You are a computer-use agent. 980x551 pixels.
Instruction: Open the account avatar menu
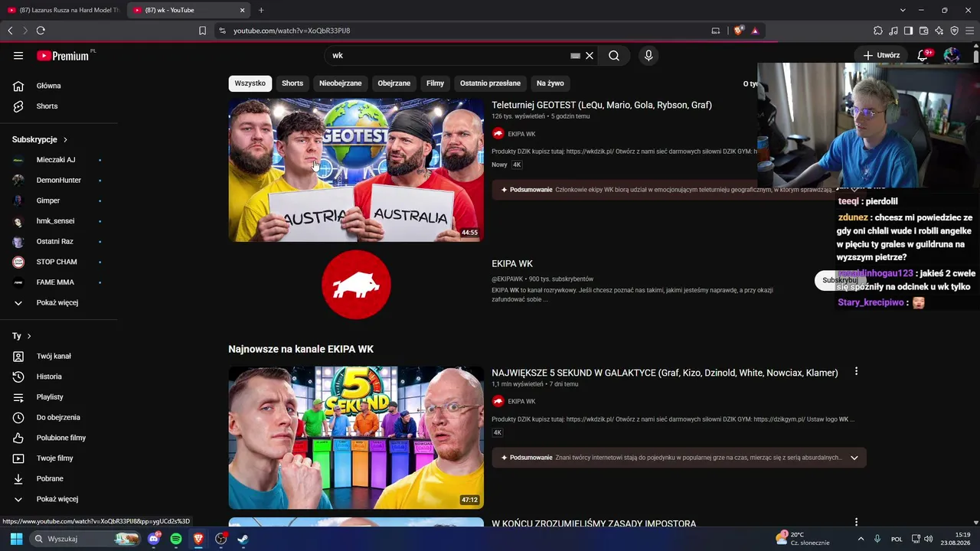(x=952, y=55)
